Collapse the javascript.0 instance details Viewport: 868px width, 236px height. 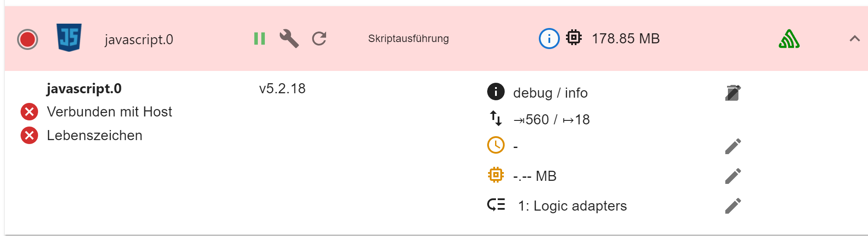[854, 39]
